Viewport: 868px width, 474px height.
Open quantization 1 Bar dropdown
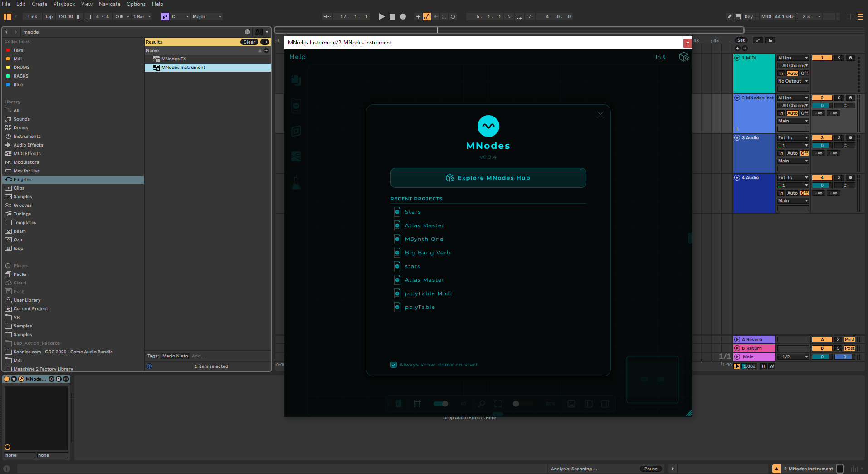(141, 17)
